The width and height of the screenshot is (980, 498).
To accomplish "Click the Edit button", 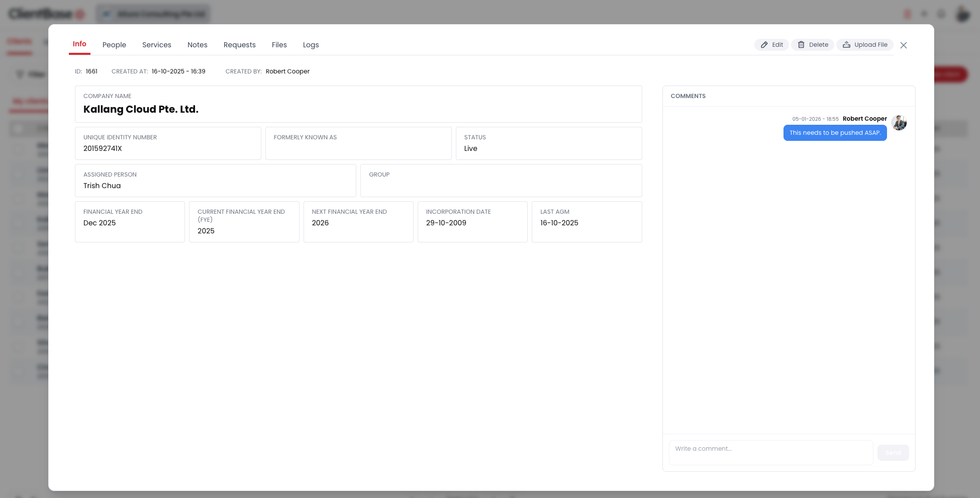I will [771, 45].
